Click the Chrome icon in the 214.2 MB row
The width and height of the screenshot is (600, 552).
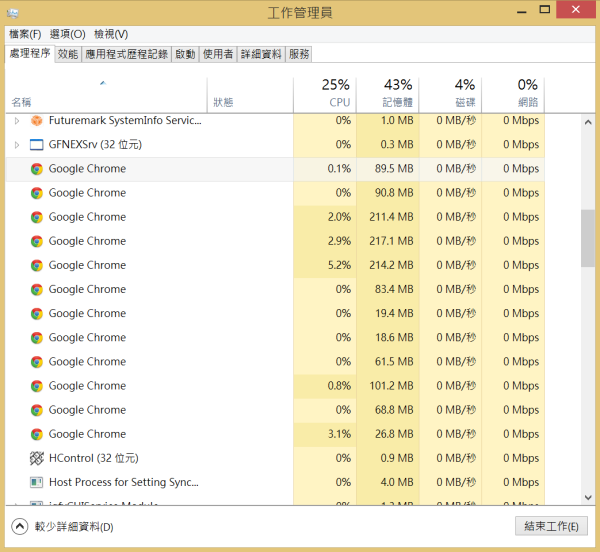pyautogui.click(x=37, y=265)
